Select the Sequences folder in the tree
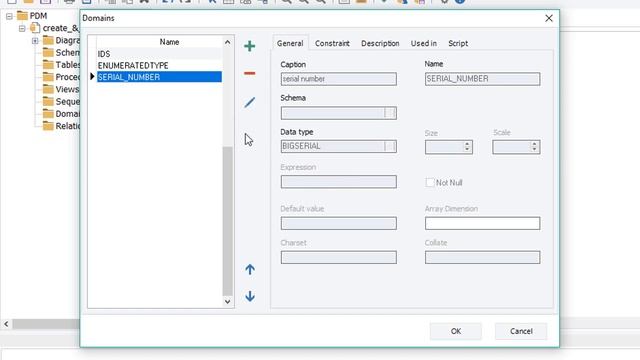 61,102
